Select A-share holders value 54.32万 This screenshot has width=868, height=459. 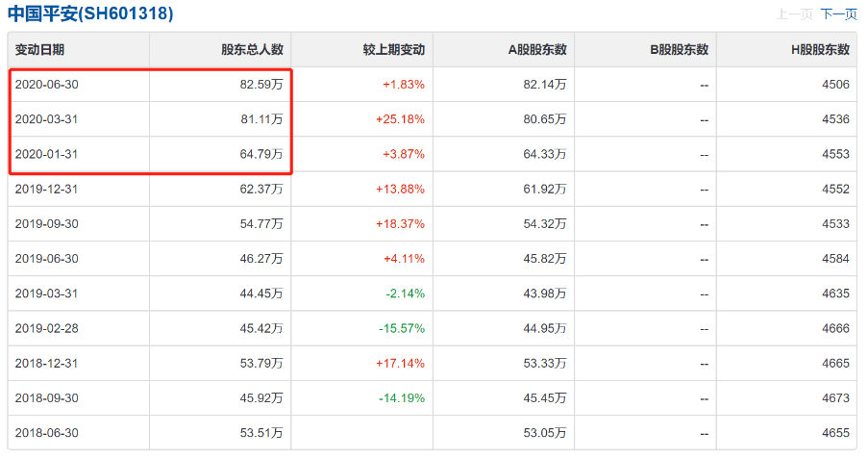(545, 224)
